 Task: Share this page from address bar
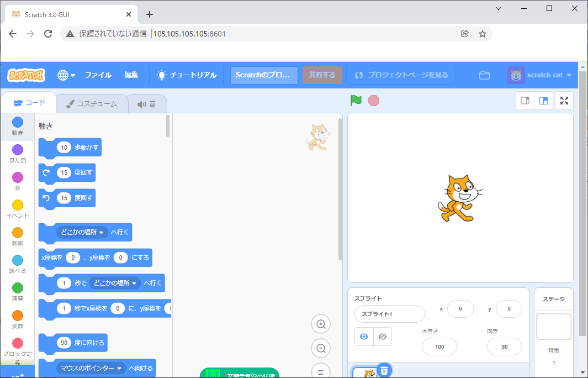coord(465,34)
